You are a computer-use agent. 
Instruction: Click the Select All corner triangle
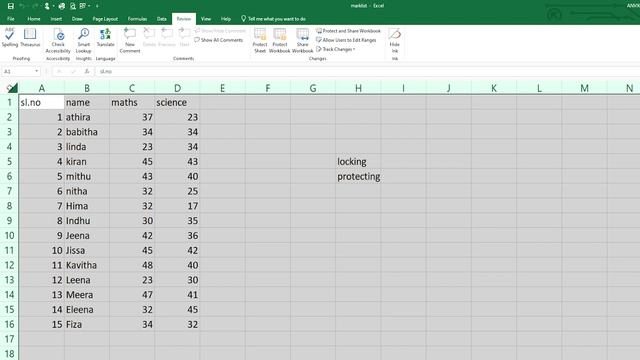tap(12, 88)
